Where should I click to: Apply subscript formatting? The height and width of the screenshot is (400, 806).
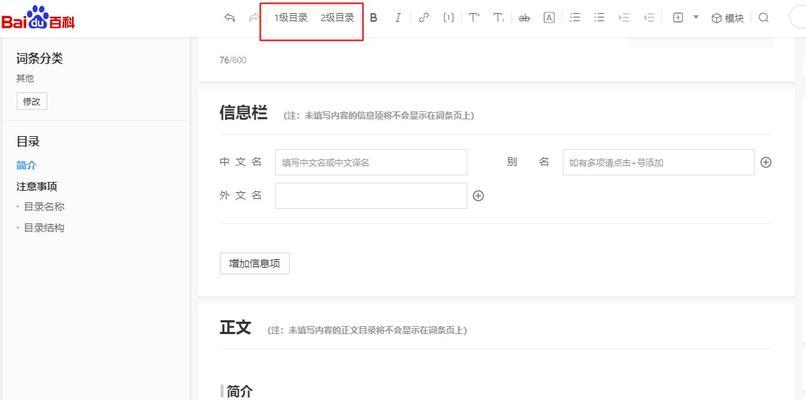pyautogui.click(x=499, y=18)
